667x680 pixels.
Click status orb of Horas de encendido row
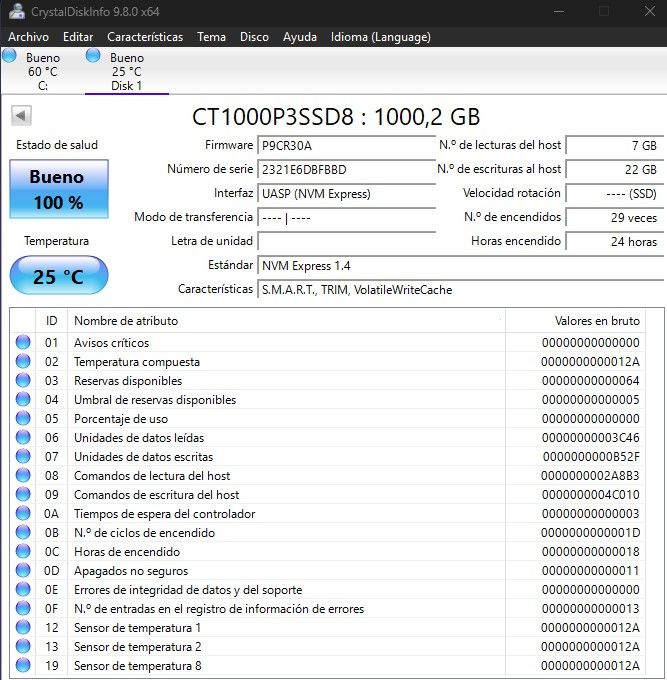click(x=23, y=551)
